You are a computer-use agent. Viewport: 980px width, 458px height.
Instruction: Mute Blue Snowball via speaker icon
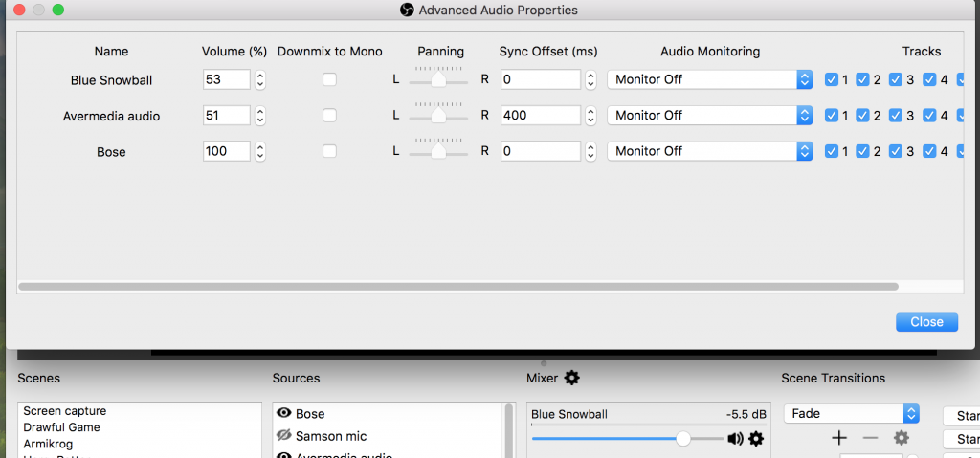pyautogui.click(x=736, y=439)
